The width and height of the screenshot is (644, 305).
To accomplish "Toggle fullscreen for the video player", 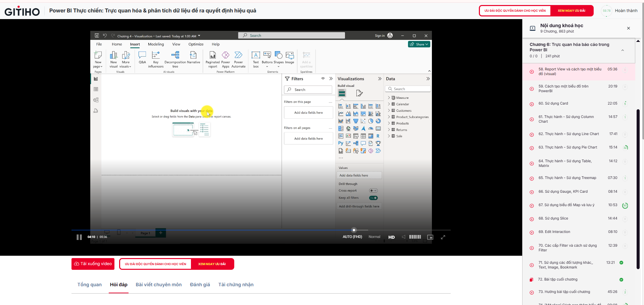I will point(443,237).
